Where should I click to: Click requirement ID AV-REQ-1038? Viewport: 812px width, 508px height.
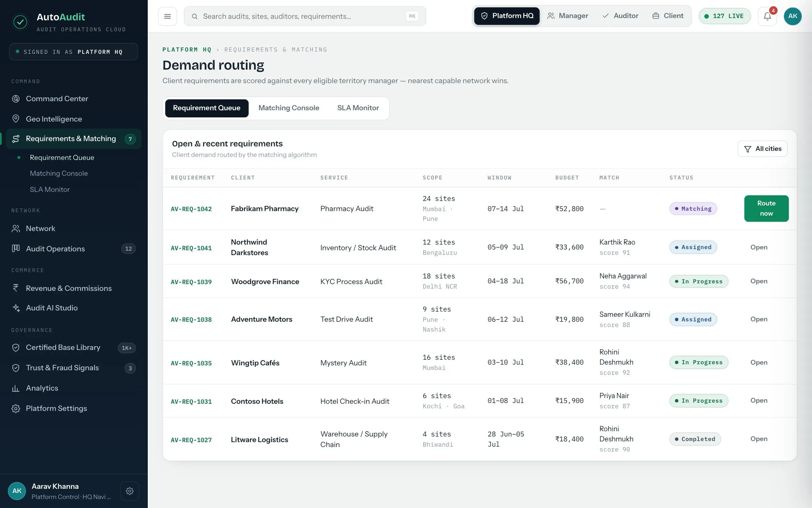[191, 319]
